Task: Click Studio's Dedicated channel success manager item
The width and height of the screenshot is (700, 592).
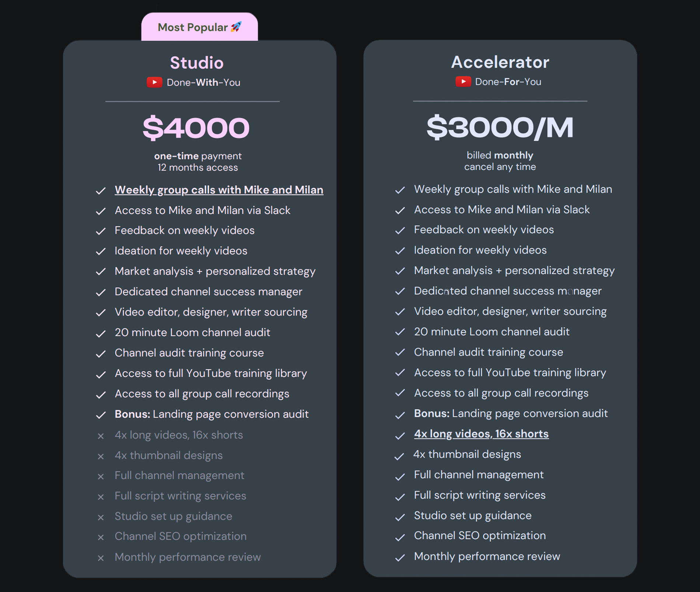Action: click(x=208, y=292)
